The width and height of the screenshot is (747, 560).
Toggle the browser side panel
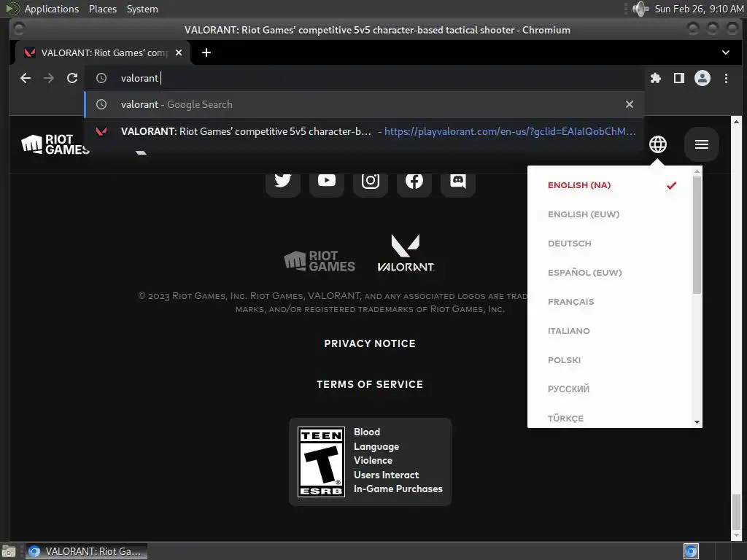[679, 78]
